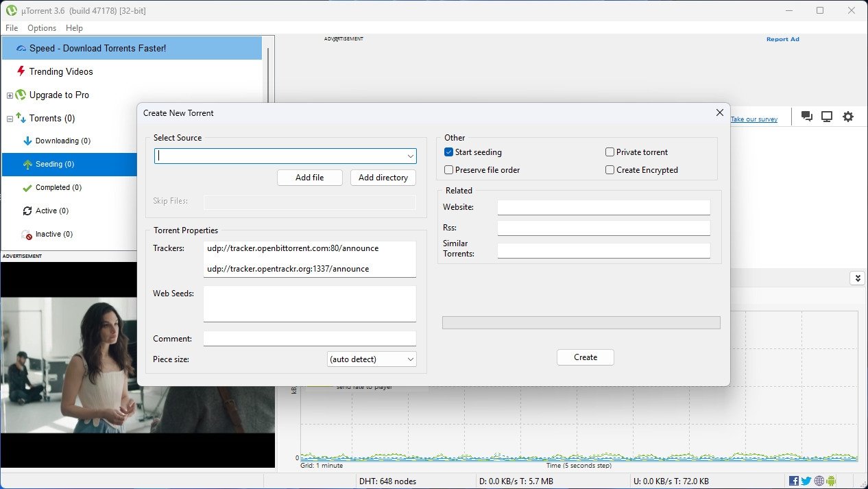Click the detail pane collapse chevron button

click(857, 278)
